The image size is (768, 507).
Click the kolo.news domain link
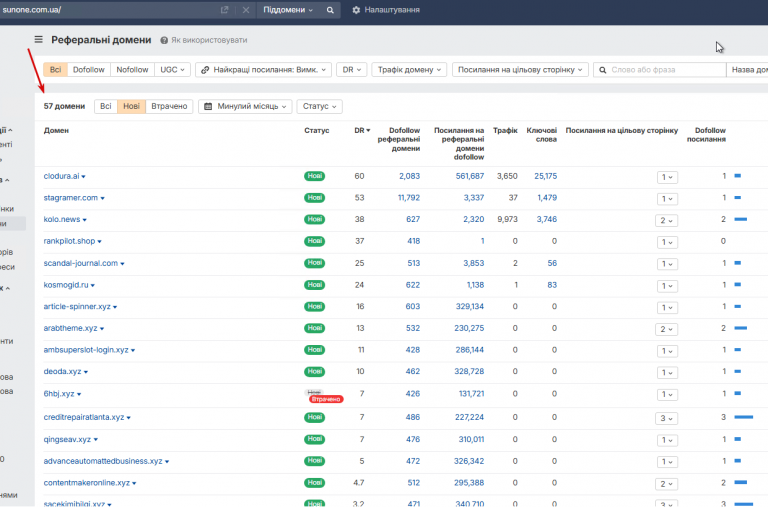(x=61, y=220)
